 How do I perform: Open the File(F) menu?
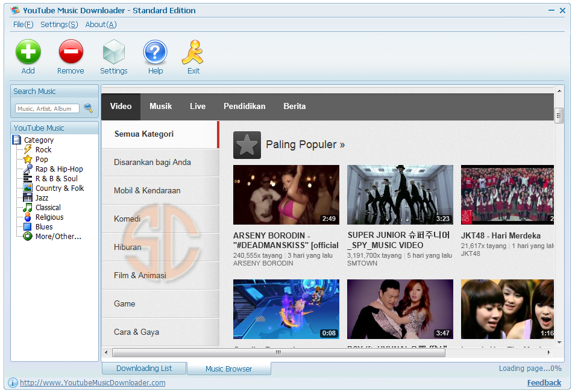pos(23,25)
